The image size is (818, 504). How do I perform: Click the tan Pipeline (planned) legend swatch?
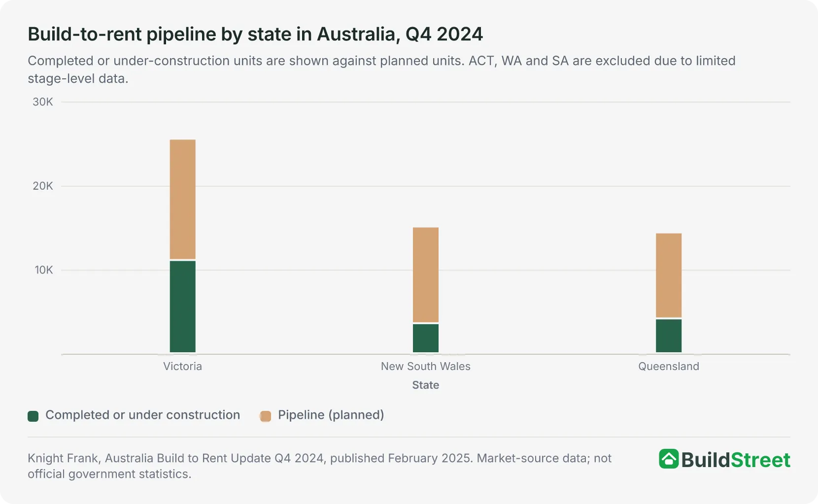click(x=266, y=416)
